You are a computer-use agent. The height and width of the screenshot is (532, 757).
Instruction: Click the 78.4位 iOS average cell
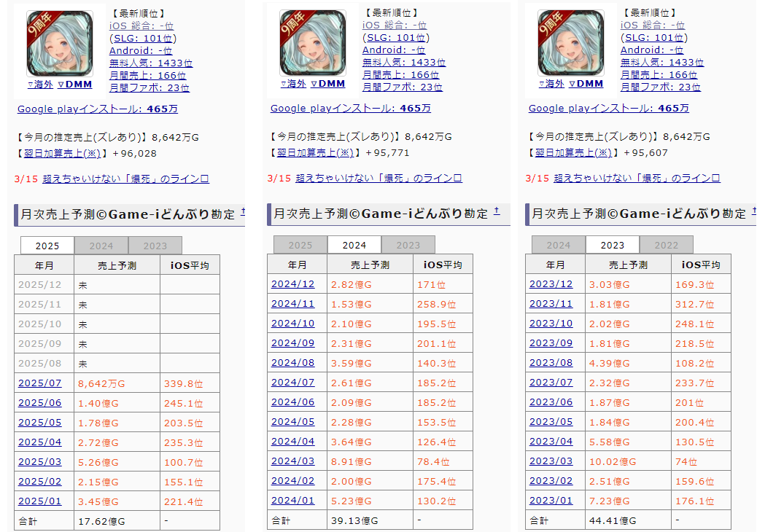(x=443, y=462)
